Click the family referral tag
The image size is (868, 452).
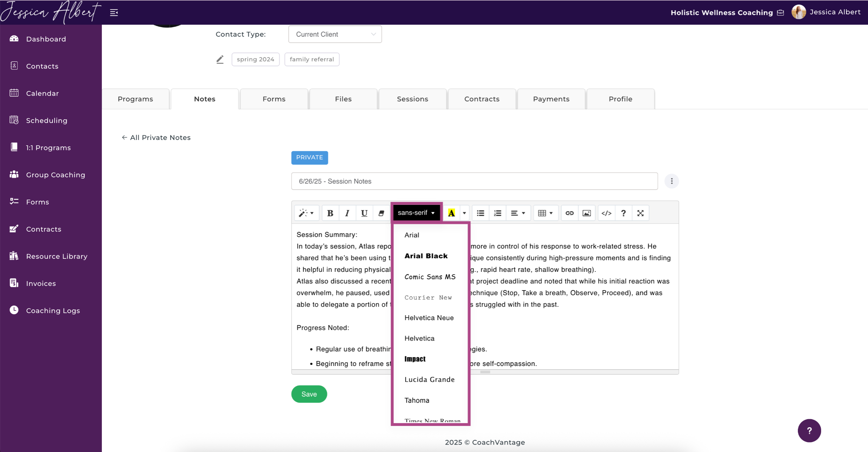[312, 59]
